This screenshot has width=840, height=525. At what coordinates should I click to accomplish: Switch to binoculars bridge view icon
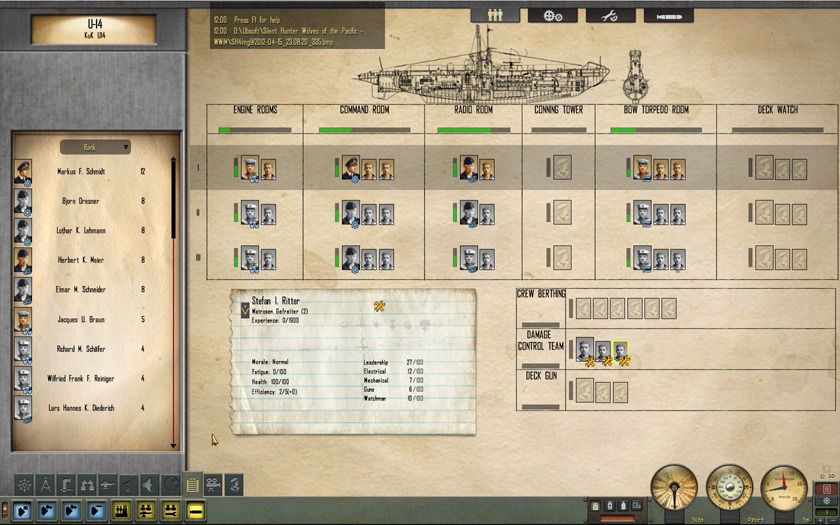87,485
